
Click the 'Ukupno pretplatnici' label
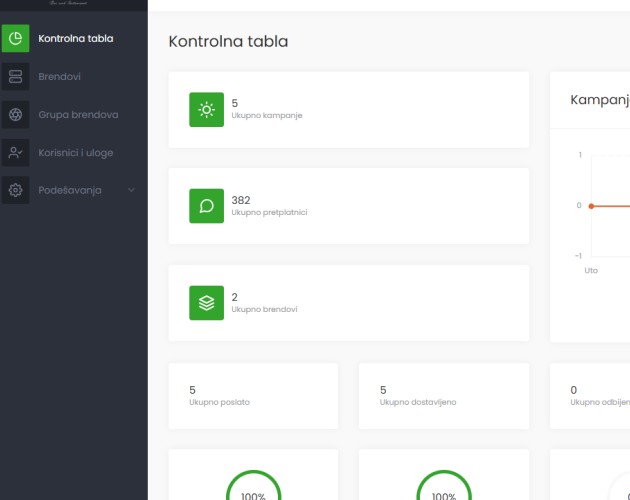tap(269, 212)
